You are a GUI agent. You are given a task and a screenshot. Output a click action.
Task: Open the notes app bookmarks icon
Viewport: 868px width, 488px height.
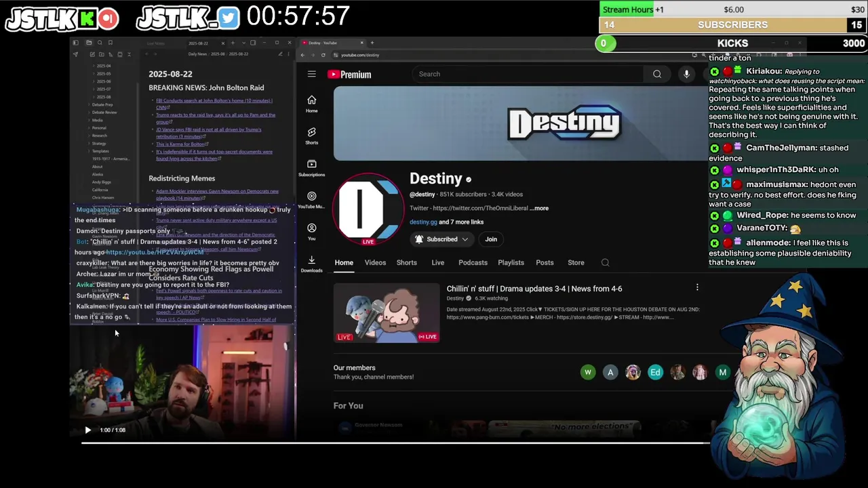(111, 43)
